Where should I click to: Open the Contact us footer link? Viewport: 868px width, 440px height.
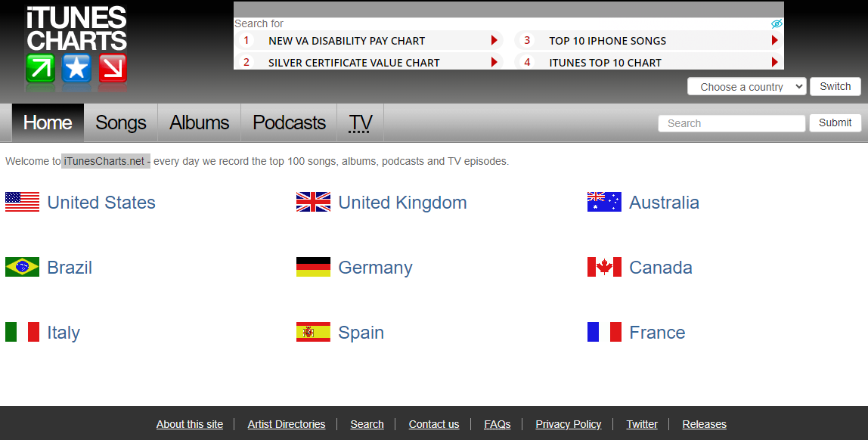pos(434,424)
